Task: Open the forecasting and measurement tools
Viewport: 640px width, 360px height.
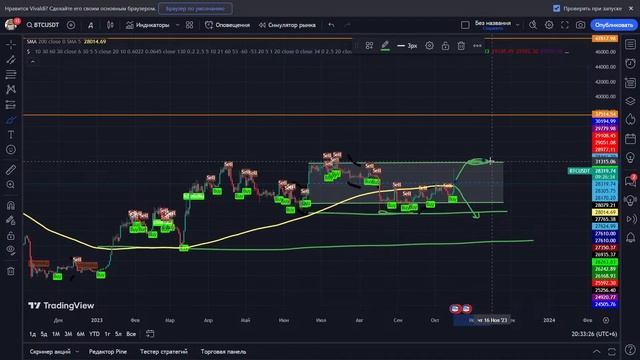Action: coord(11,104)
